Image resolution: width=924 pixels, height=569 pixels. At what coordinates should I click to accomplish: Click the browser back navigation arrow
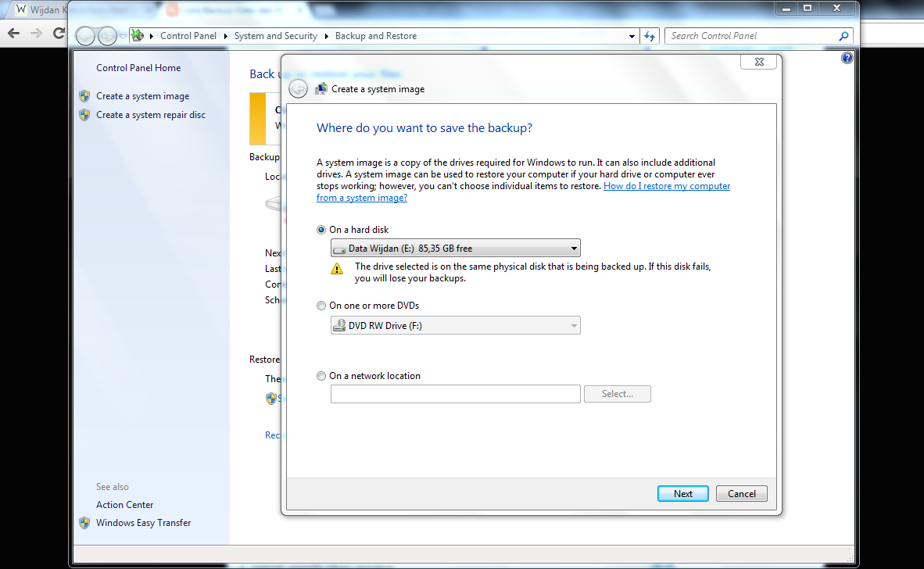[13, 33]
